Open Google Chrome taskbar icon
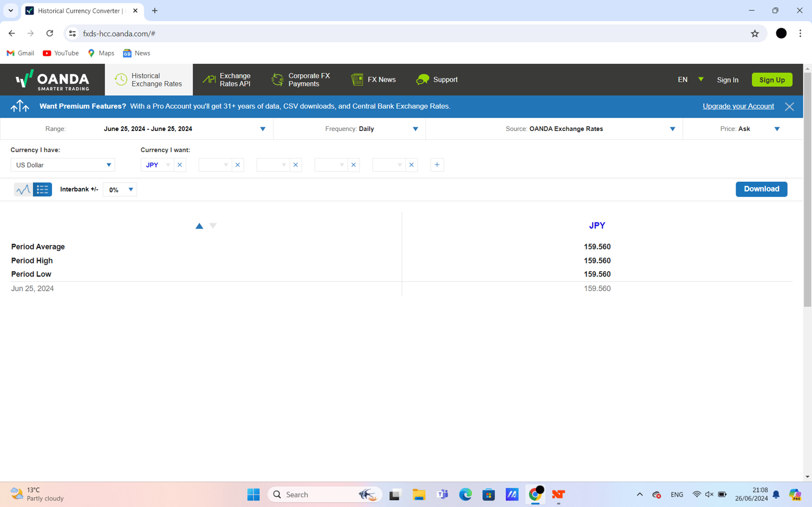Viewport: 812px width, 507px height. point(535,495)
